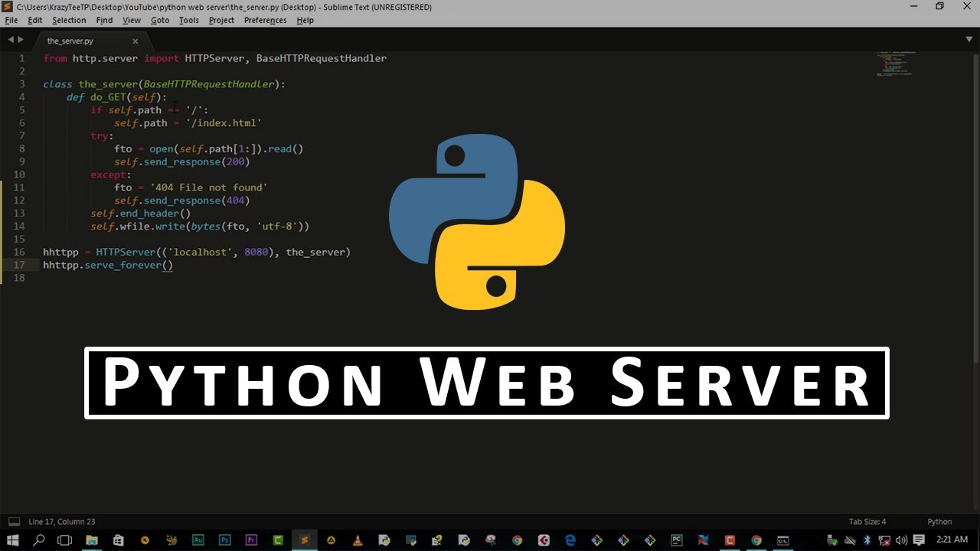Open the Edit menu
This screenshot has width=980, height=551.
click(x=35, y=20)
